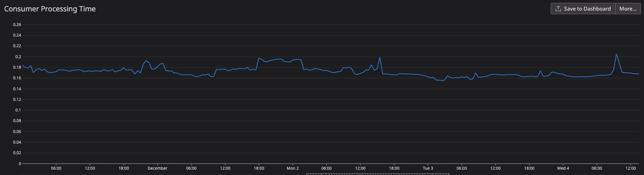
Task: Click the rightmost 12:00 time label
Action: click(630, 168)
